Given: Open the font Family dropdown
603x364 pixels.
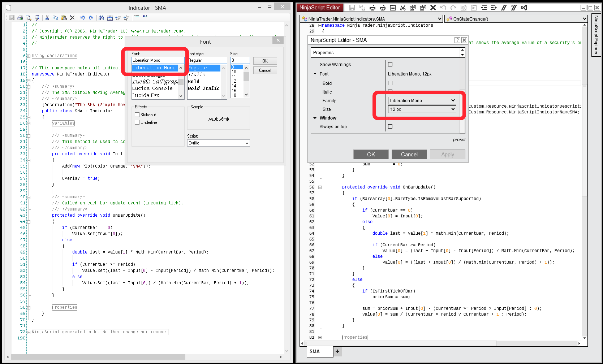Looking at the screenshot, I should coord(422,101).
